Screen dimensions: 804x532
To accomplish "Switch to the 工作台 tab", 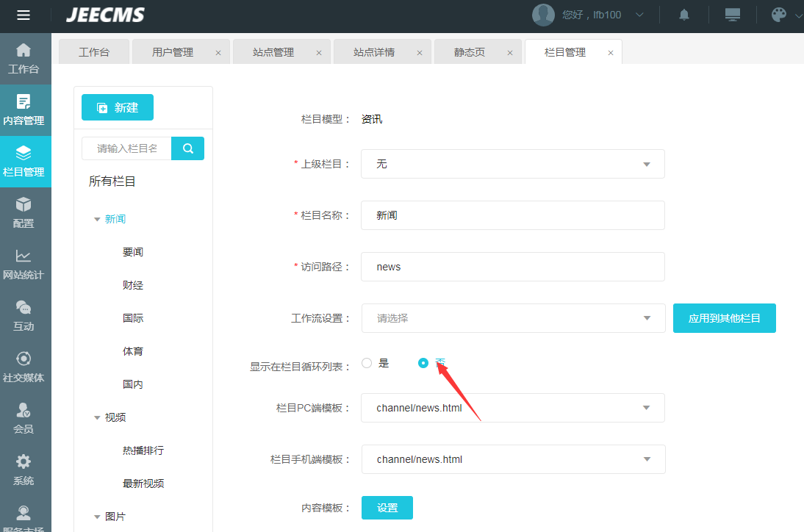I will pos(94,52).
